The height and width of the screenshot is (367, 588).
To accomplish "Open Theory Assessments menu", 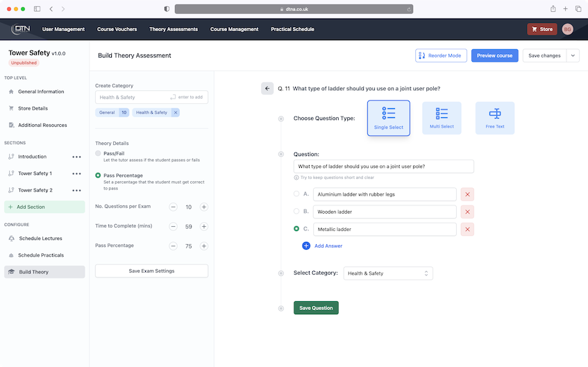I will [174, 29].
